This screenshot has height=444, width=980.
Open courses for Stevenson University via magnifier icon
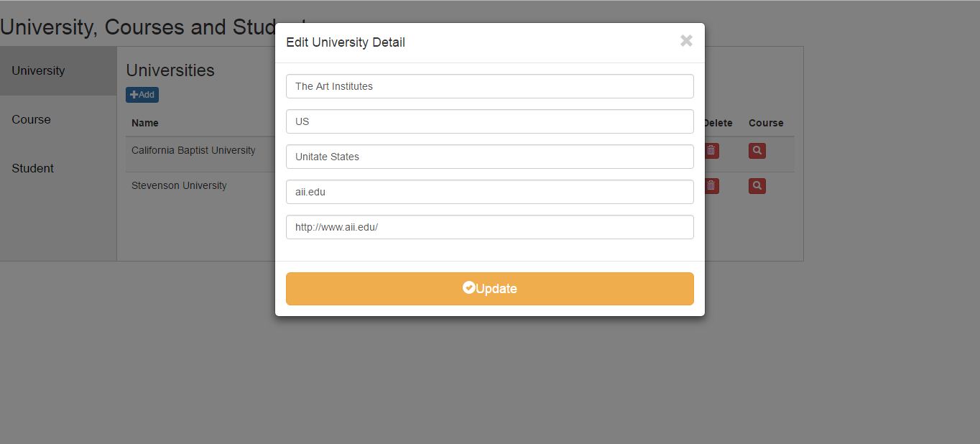757,185
